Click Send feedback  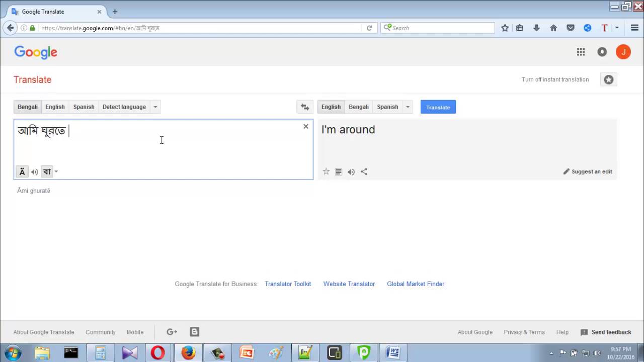coord(606,332)
